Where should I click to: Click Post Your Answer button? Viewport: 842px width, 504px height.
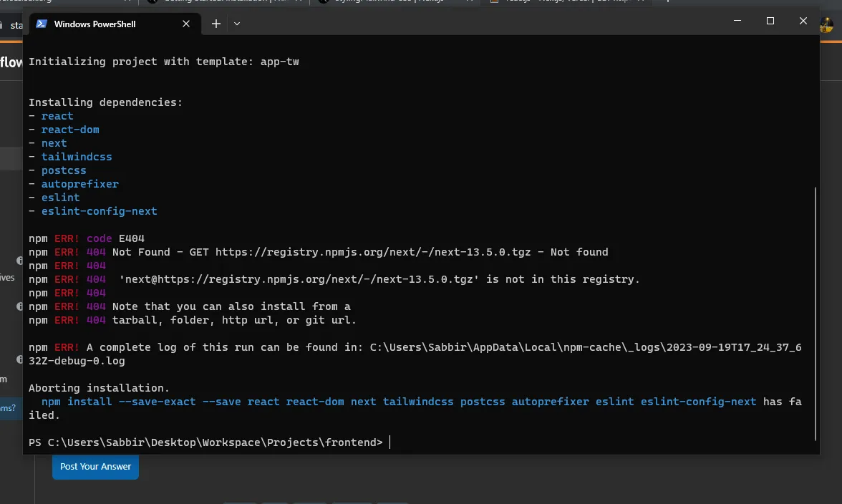click(x=95, y=467)
